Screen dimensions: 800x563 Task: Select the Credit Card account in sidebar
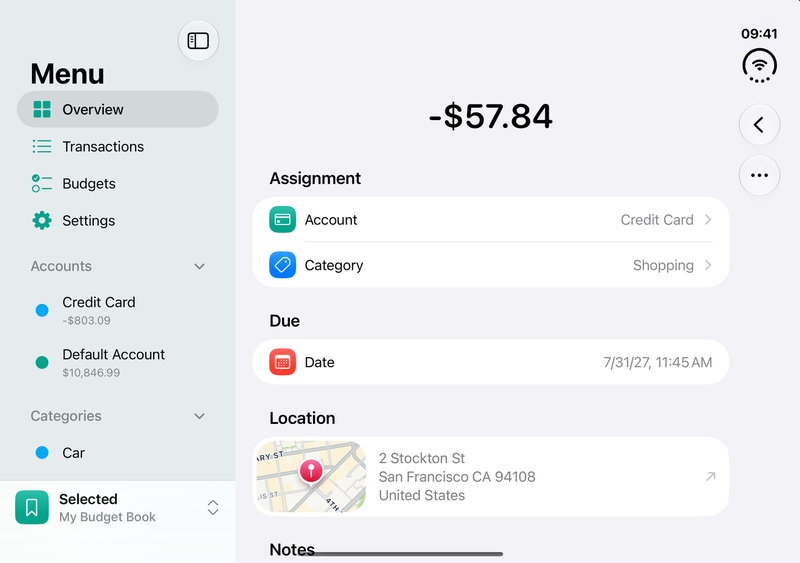pyautogui.click(x=118, y=310)
